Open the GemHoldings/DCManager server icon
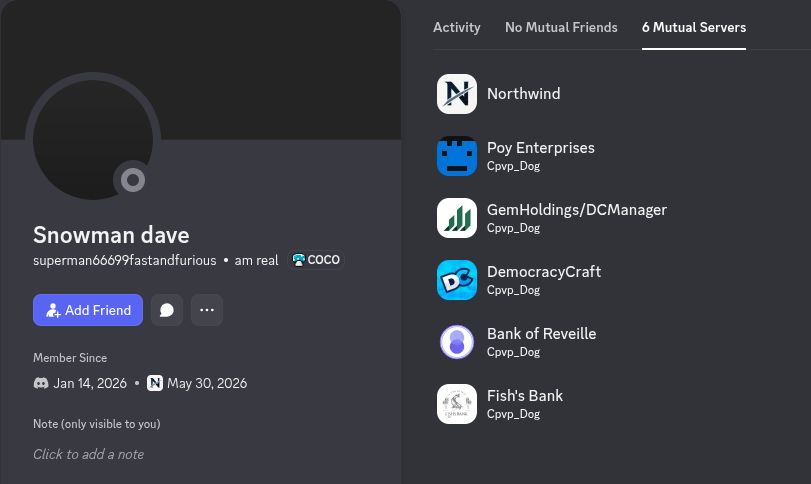 (x=457, y=218)
